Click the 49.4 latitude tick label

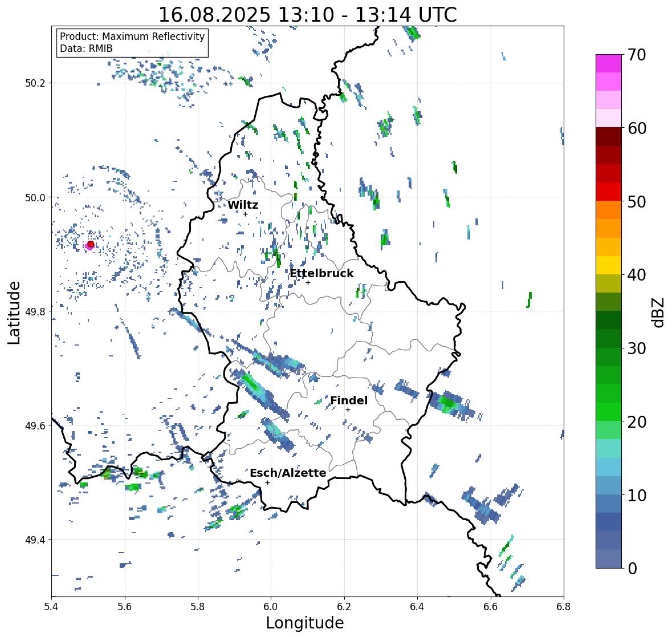click(x=35, y=540)
